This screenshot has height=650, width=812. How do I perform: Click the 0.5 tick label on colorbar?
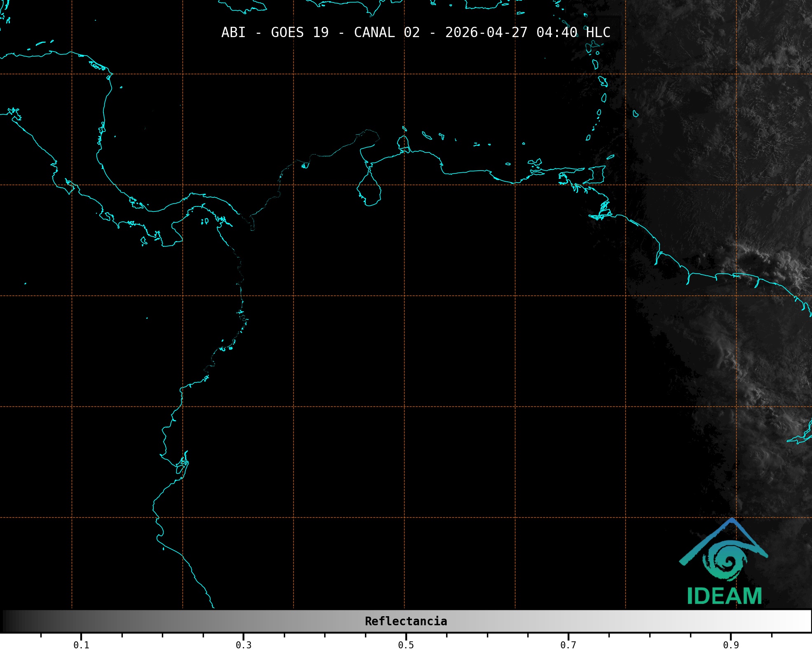click(x=406, y=645)
